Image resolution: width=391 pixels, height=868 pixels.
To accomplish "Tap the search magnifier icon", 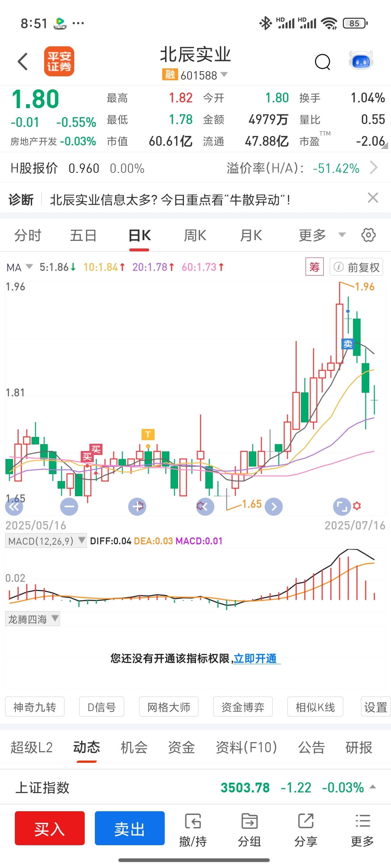I will pos(323,62).
